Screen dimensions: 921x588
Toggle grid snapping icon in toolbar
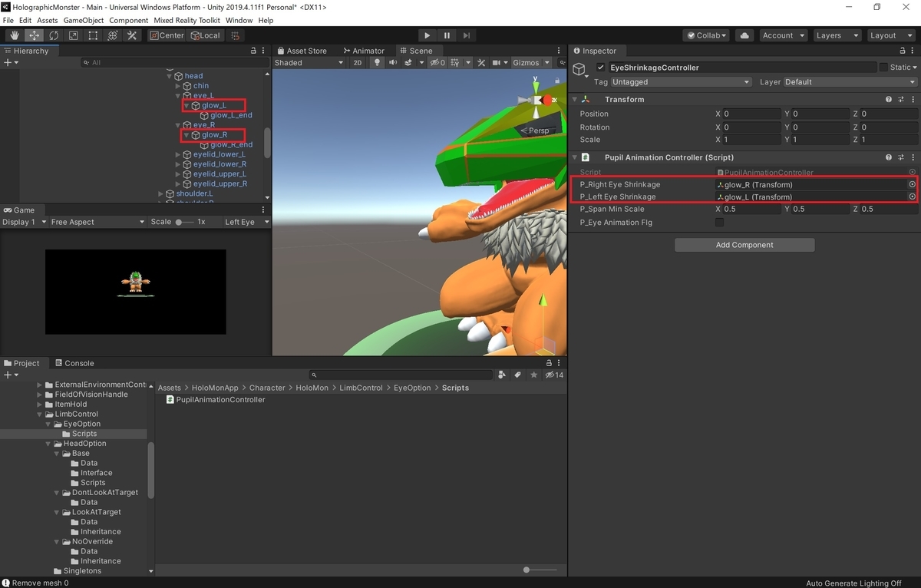click(x=235, y=35)
